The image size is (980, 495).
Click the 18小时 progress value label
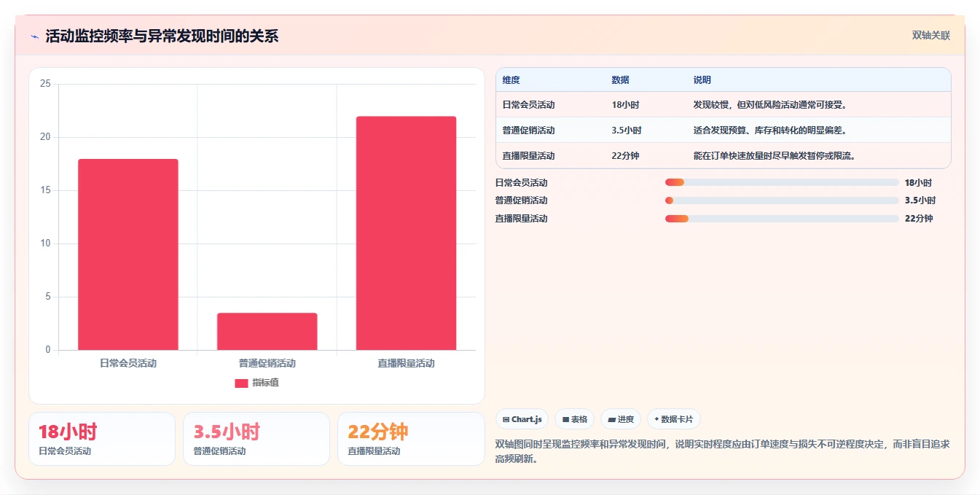click(918, 183)
